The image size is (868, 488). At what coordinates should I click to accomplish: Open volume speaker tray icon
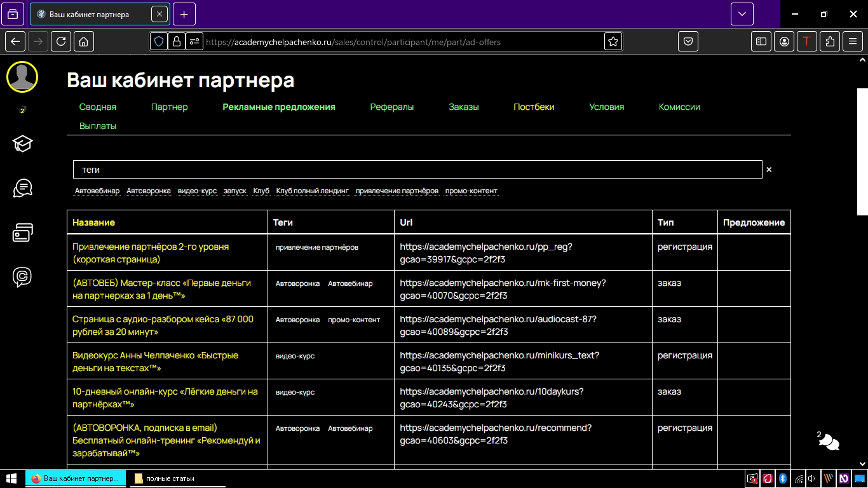812,478
